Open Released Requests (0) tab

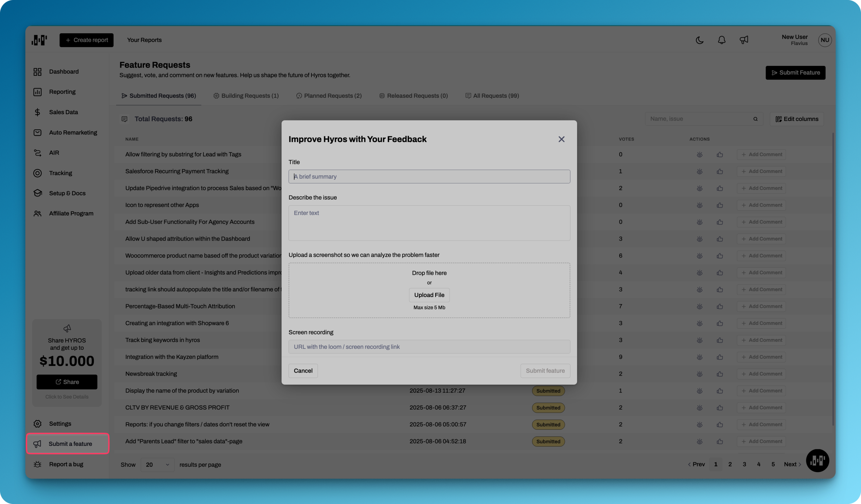pyautogui.click(x=413, y=96)
